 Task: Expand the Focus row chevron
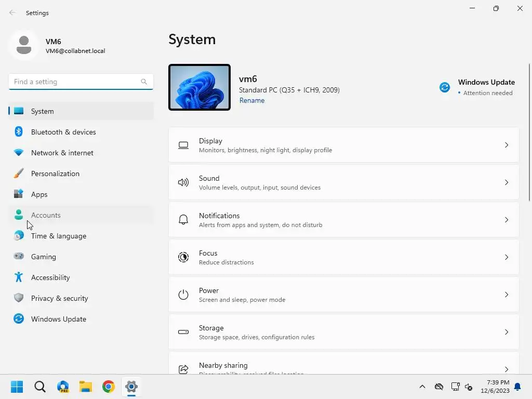pyautogui.click(x=506, y=257)
